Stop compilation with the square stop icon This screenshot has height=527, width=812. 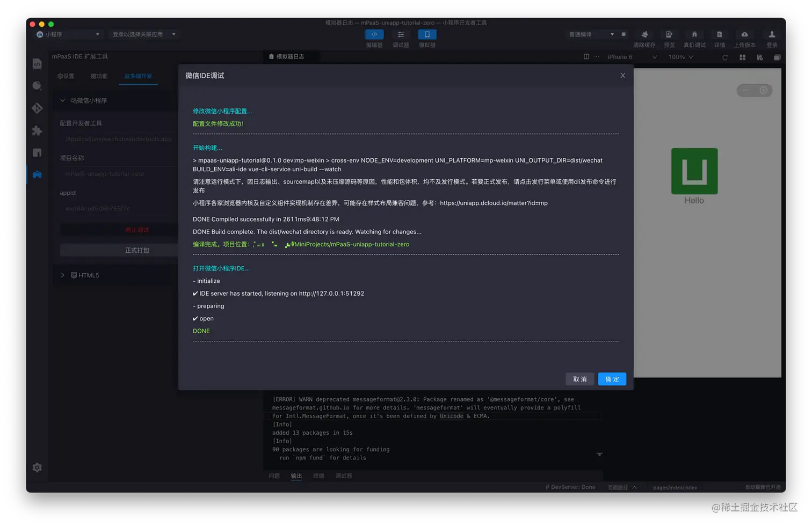click(x=624, y=34)
